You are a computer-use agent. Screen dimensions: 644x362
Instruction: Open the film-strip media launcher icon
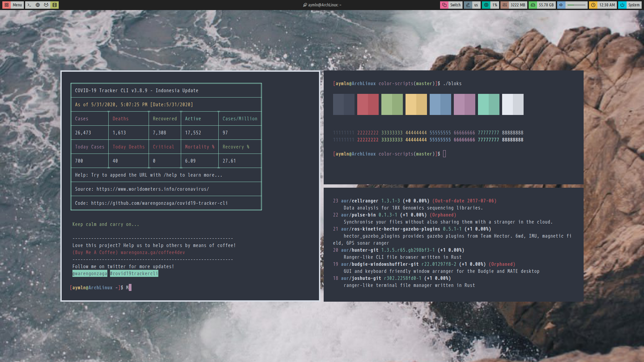[x=55, y=5]
